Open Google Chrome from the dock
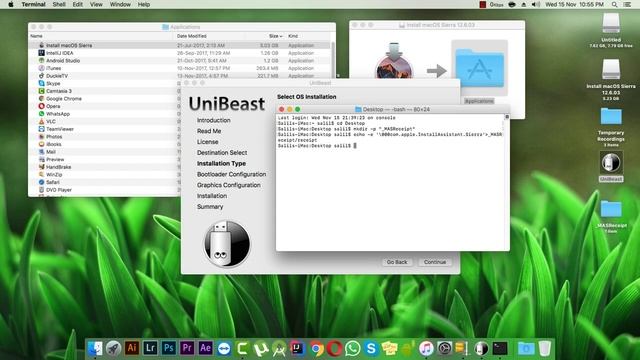This screenshot has width=640, height=360. click(x=316, y=349)
